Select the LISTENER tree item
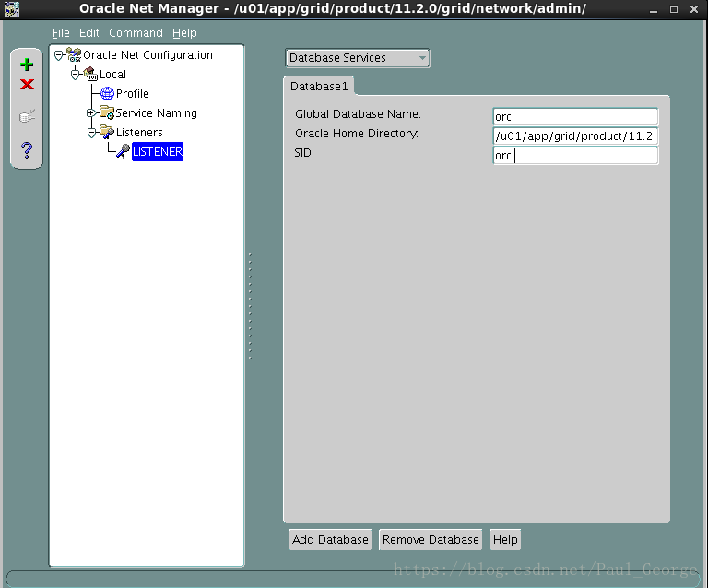The image size is (708, 588). [x=158, y=152]
